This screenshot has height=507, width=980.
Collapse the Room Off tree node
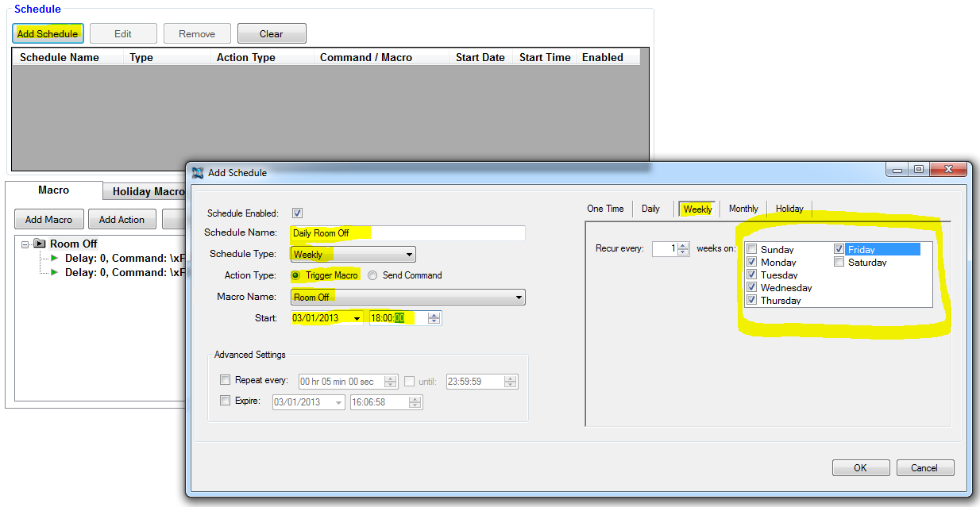pyautogui.click(x=25, y=244)
